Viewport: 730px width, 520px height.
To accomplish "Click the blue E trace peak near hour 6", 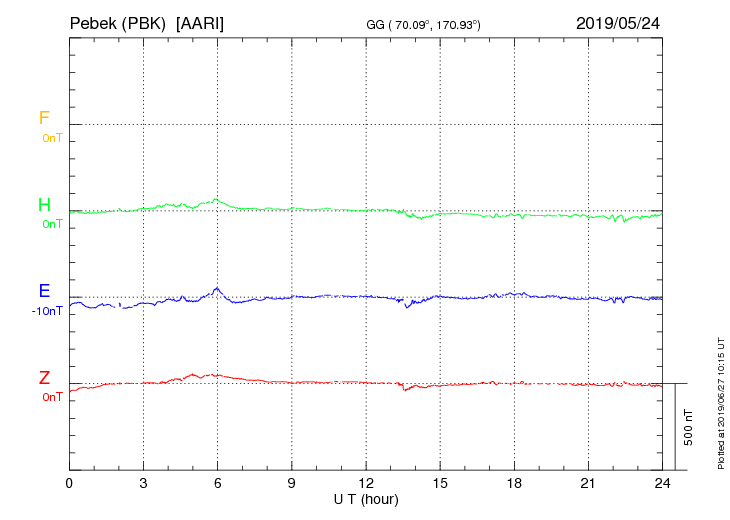I will click(216, 289).
